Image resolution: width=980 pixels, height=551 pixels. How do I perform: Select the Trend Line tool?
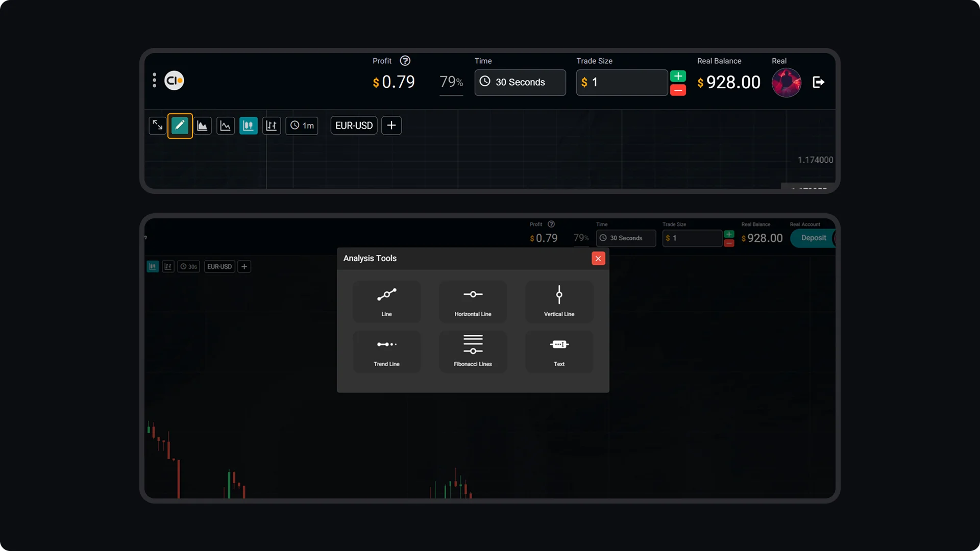pyautogui.click(x=386, y=352)
